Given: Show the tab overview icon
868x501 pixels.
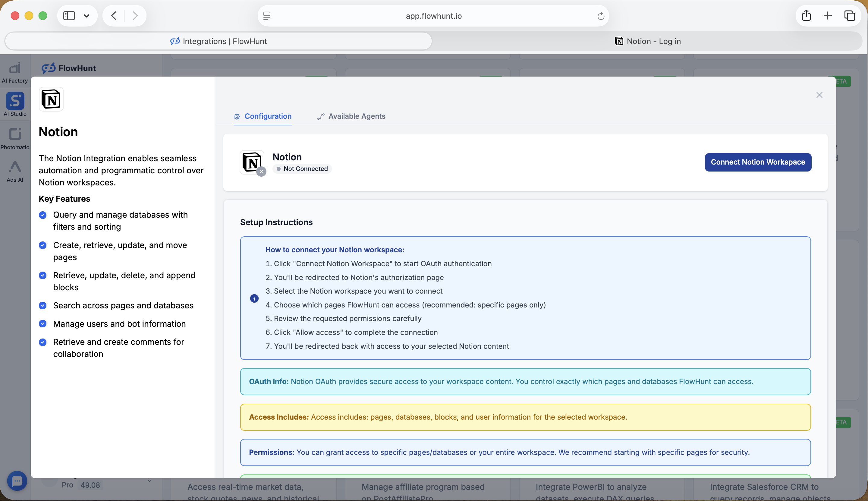Looking at the screenshot, I should pos(849,16).
